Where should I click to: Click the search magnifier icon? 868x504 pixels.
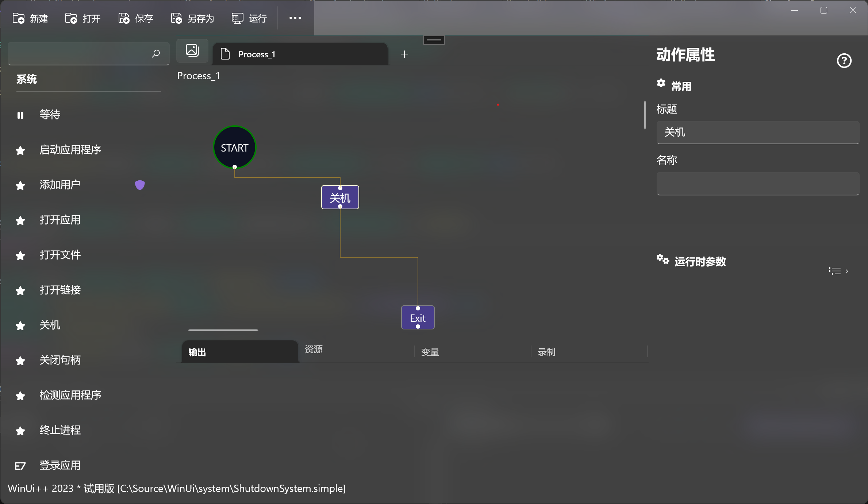156,54
